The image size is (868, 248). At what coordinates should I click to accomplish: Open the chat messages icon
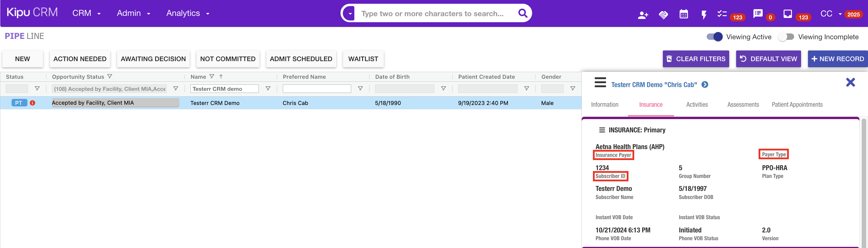[757, 14]
